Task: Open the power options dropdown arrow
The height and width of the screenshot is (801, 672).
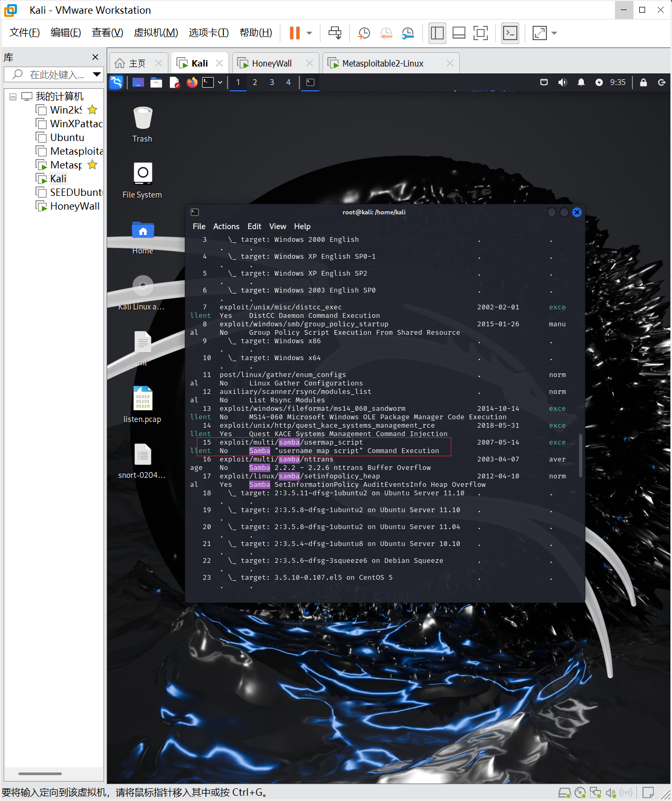Action: click(x=309, y=33)
